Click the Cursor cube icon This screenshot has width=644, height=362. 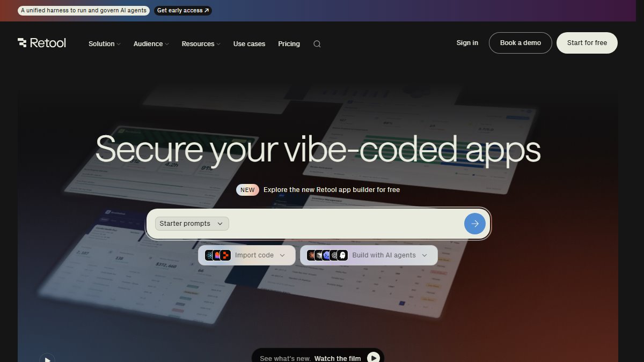point(319,255)
